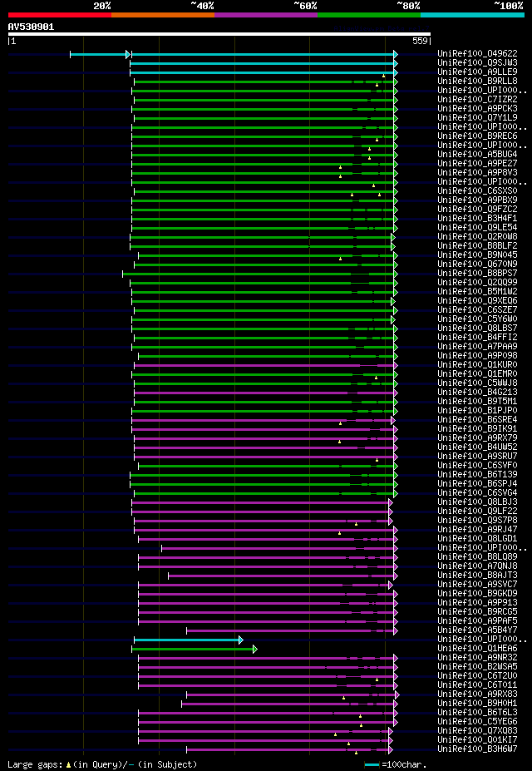Open hit UniRef100_C7IZR2

[x=477, y=100]
